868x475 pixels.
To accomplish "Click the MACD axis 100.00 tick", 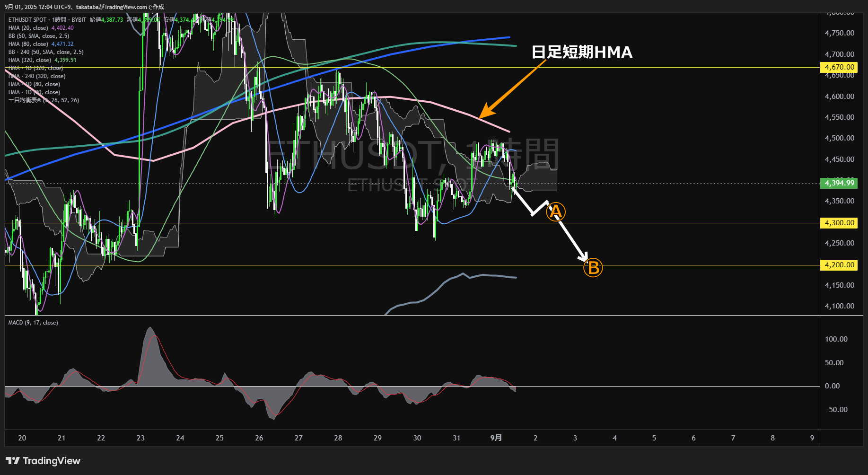I will tap(836, 339).
